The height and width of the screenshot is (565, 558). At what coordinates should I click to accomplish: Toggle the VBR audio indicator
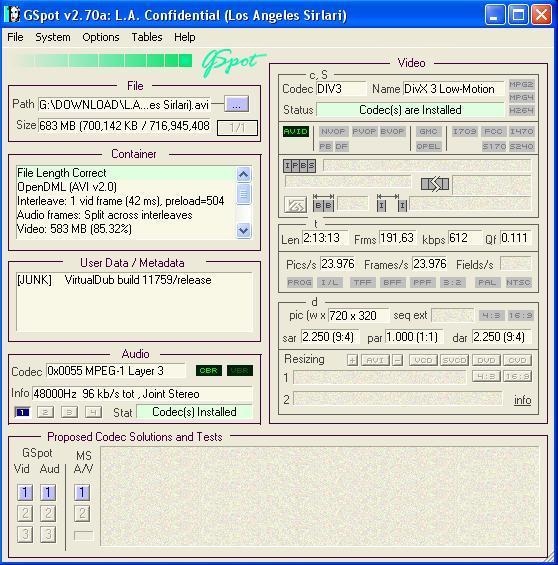[240, 370]
